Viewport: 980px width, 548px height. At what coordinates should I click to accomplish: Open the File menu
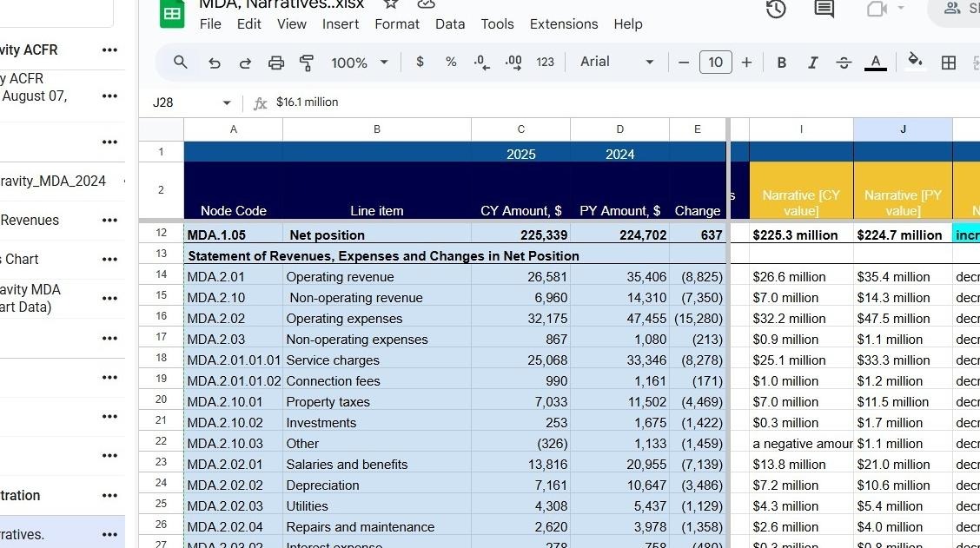point(210,23)
